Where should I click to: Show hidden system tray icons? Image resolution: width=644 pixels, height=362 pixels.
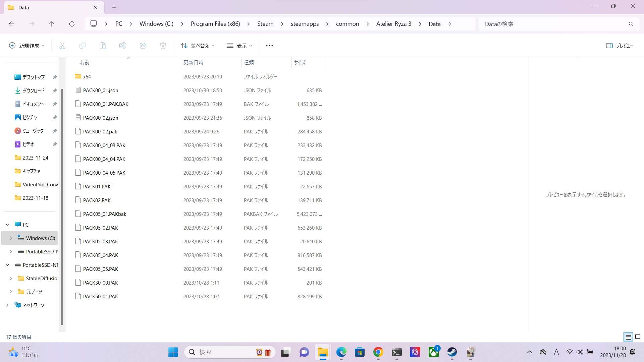click(530, 352)
